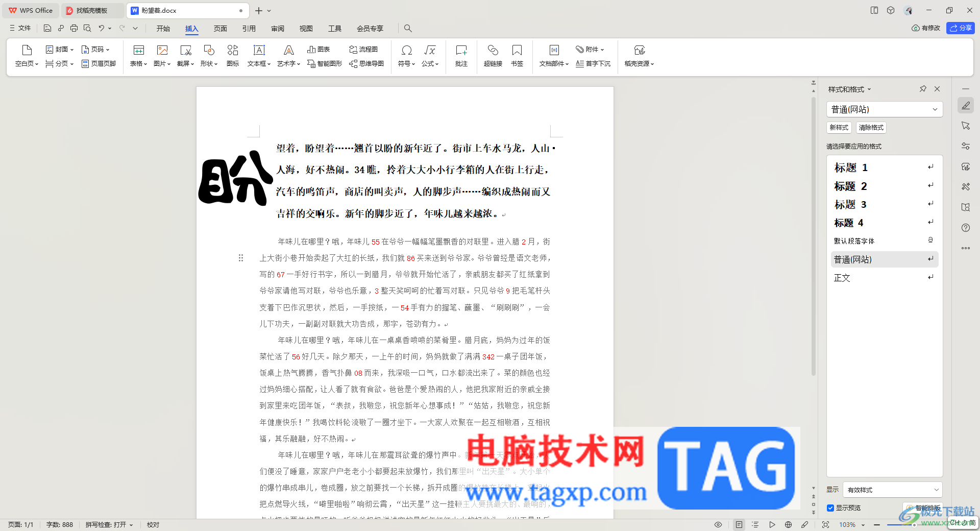Insert a 图表 chart

[318, 50]
